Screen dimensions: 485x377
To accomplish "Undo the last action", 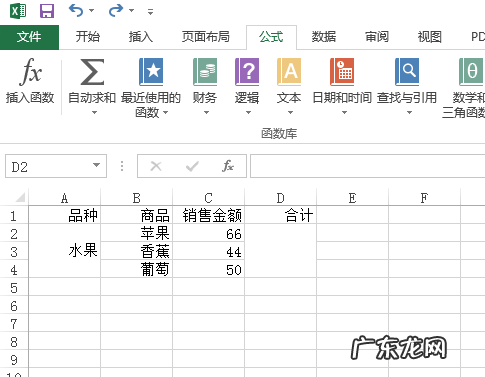I will click(76, 11).
